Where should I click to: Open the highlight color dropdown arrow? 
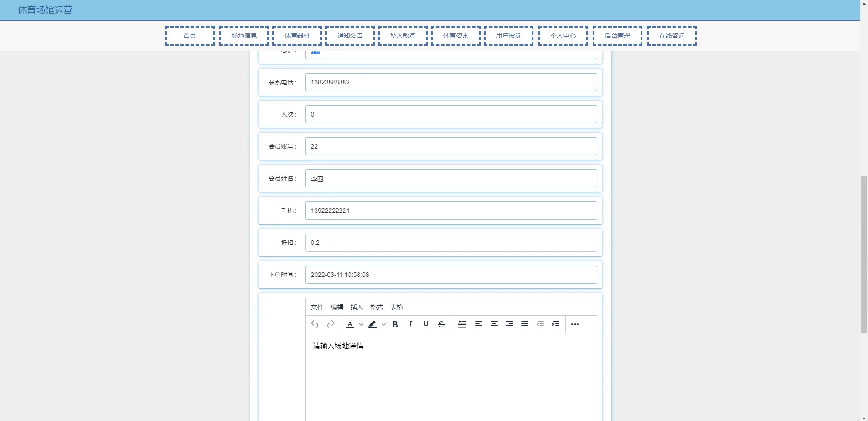[384, 324]
